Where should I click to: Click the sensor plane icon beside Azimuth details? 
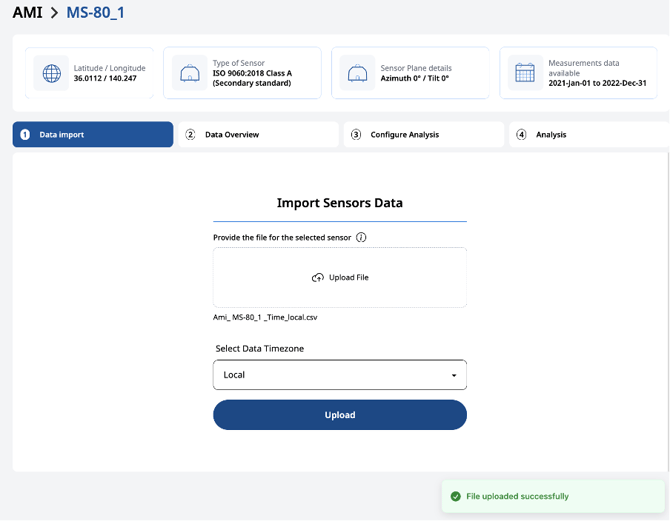(x=358, y=74)
